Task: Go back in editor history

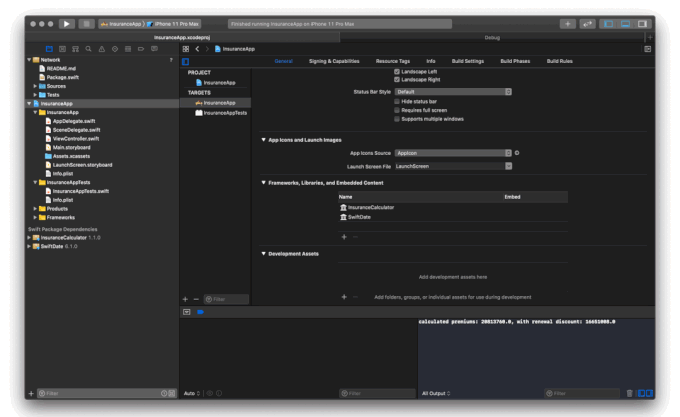Action: (197, 49)
